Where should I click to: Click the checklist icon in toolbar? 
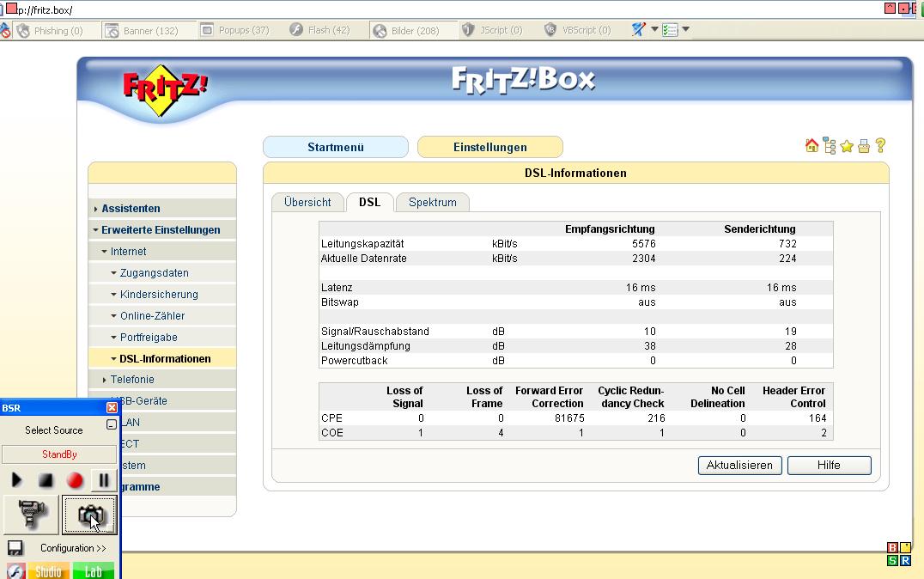(x=670, y=29)
